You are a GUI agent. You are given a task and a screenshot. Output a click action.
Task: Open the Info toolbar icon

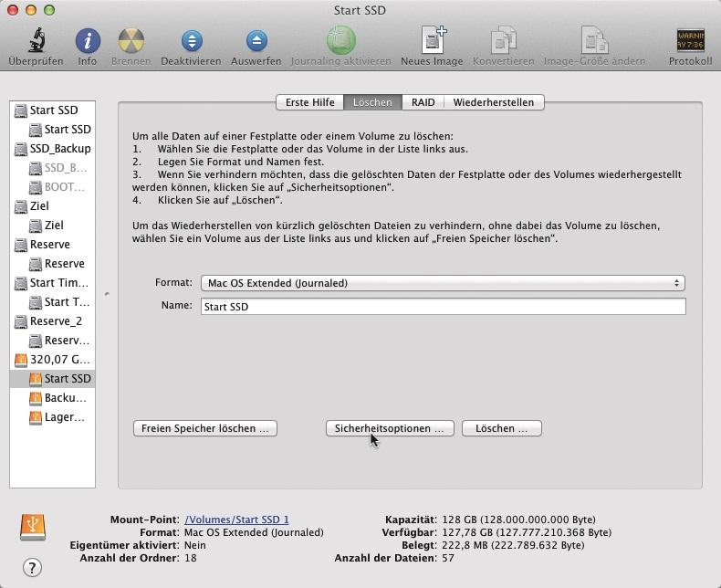click(88, 40)
